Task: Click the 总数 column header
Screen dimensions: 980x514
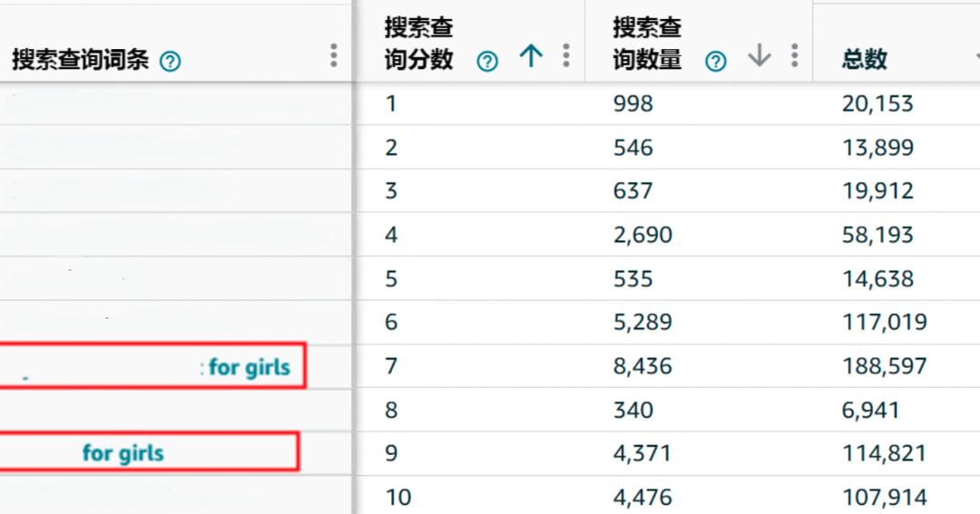Action: 865,59
